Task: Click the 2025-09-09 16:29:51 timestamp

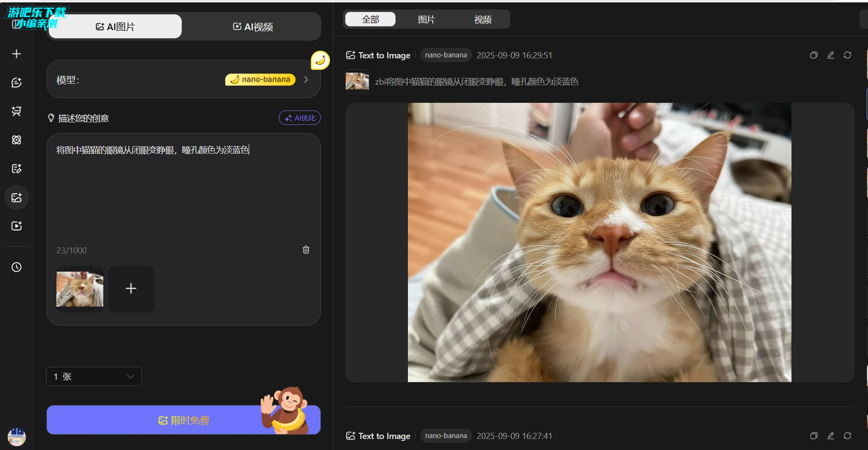Action: tap(514, 55)
